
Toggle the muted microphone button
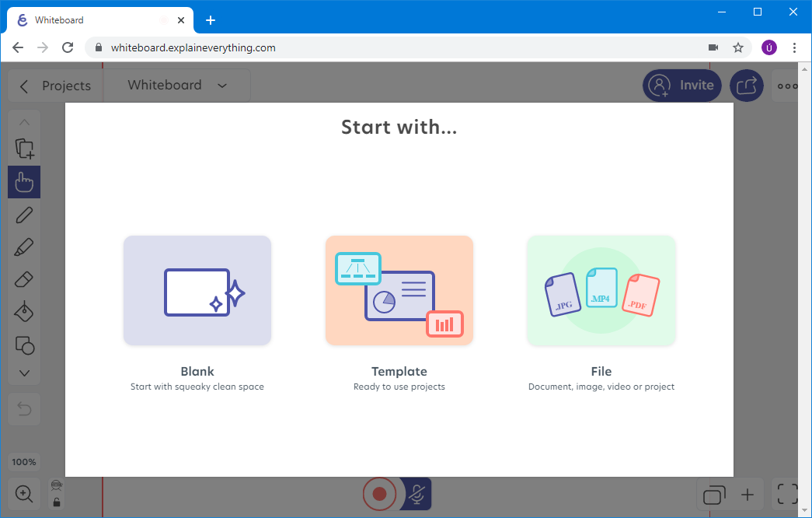(417, 494)
